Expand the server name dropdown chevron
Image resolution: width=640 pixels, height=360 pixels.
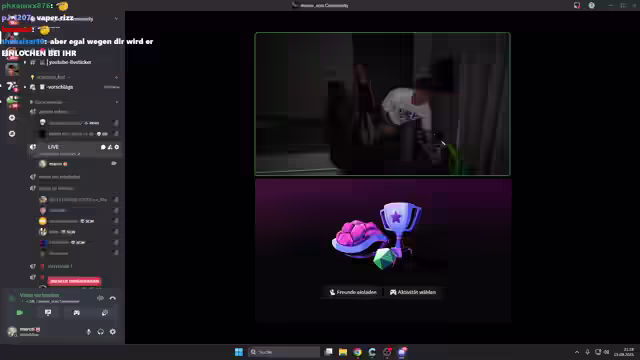point(116,18)
